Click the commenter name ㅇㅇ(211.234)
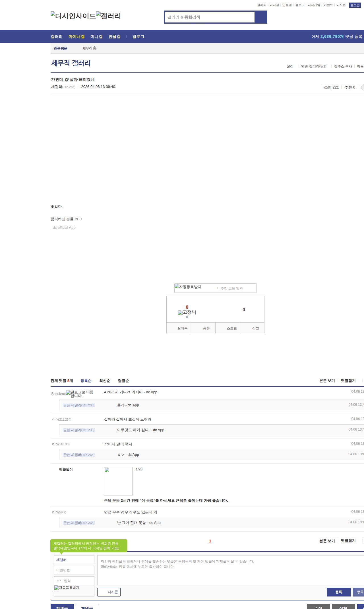This screenshot has width=364, height=609. click(61, 419)
